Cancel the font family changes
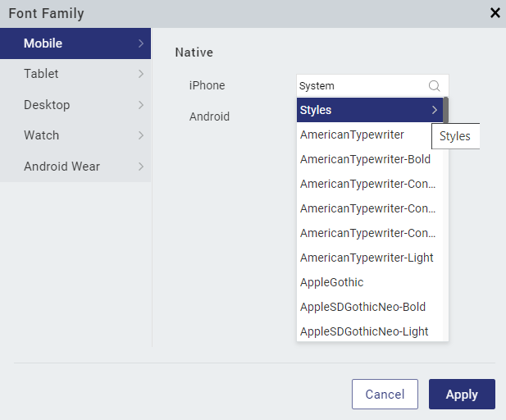The image size is (506, 420). tap(385, 395)
